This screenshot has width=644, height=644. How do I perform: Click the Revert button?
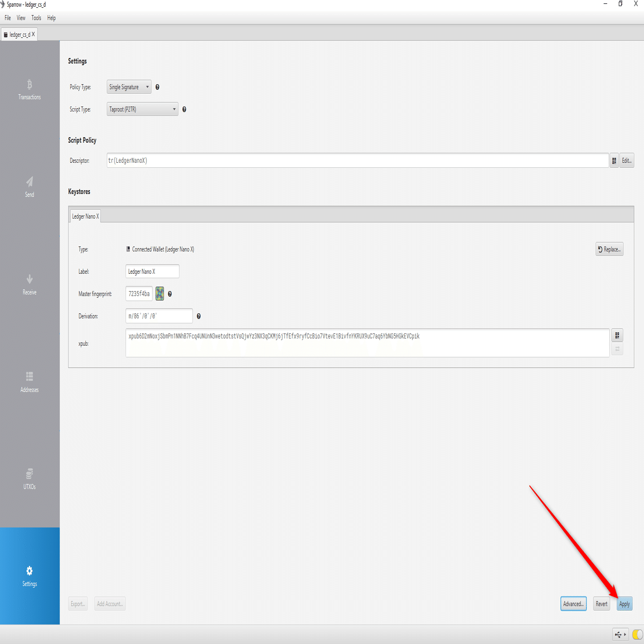click(602, 604)
